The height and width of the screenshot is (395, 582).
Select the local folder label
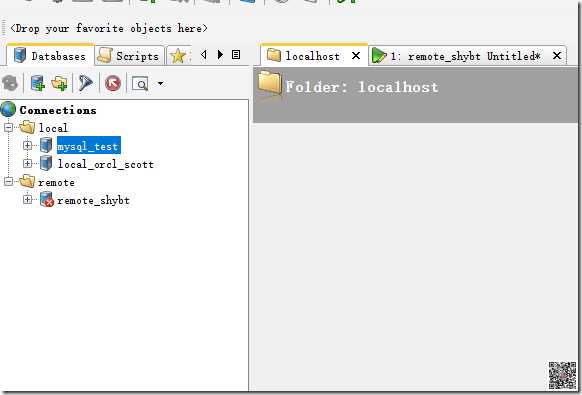[x=53, y=128]
